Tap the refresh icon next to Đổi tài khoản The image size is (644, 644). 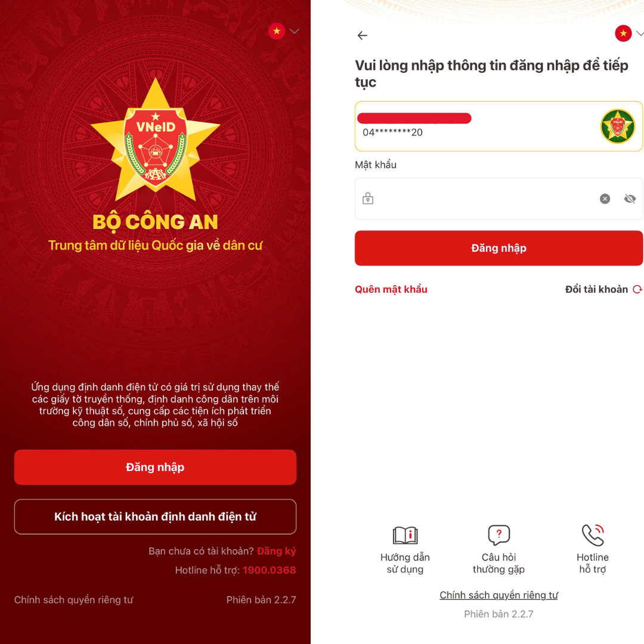[637, 290]
